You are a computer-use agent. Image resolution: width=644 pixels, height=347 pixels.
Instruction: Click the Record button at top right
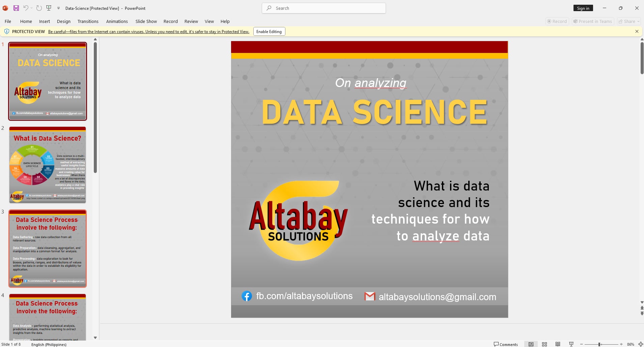(557, 21)
